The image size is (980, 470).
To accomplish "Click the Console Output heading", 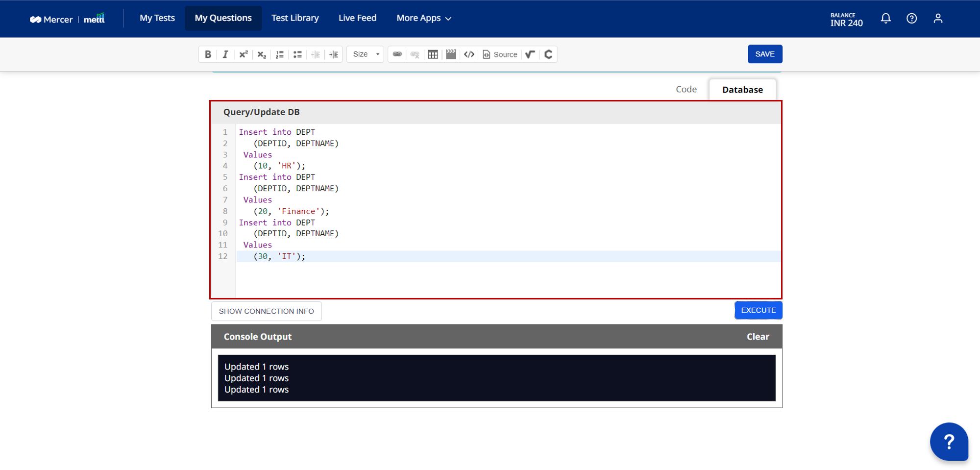I will pos(258,337).
